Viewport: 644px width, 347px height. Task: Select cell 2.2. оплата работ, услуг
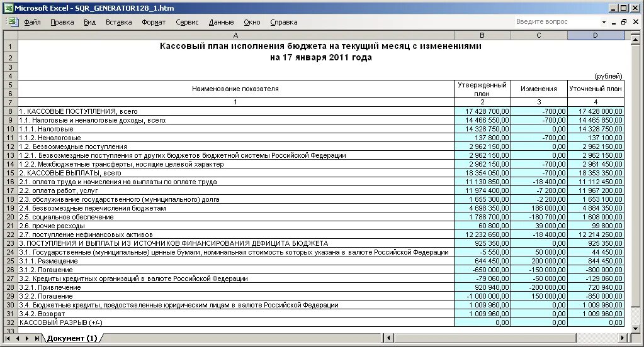pyautogui.click(x=235, y=190)
